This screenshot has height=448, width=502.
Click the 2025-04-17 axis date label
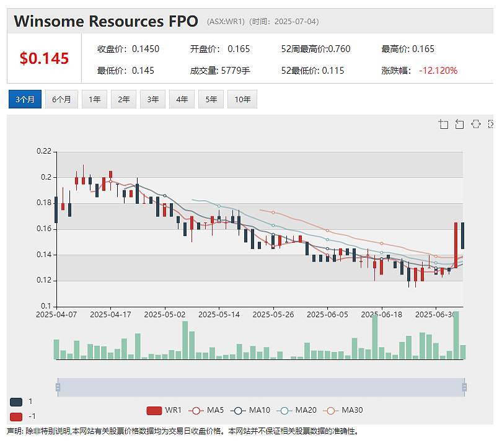[110, 315]
